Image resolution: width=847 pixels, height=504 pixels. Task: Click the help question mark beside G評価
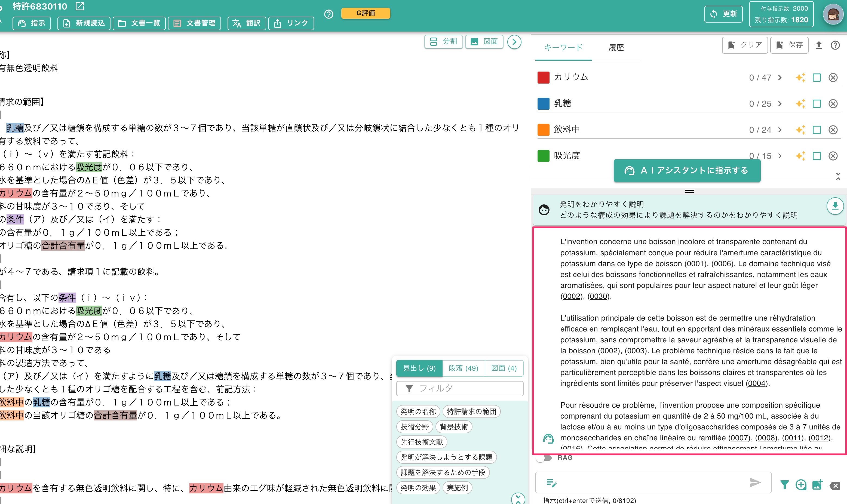click(x=329, y=14)
